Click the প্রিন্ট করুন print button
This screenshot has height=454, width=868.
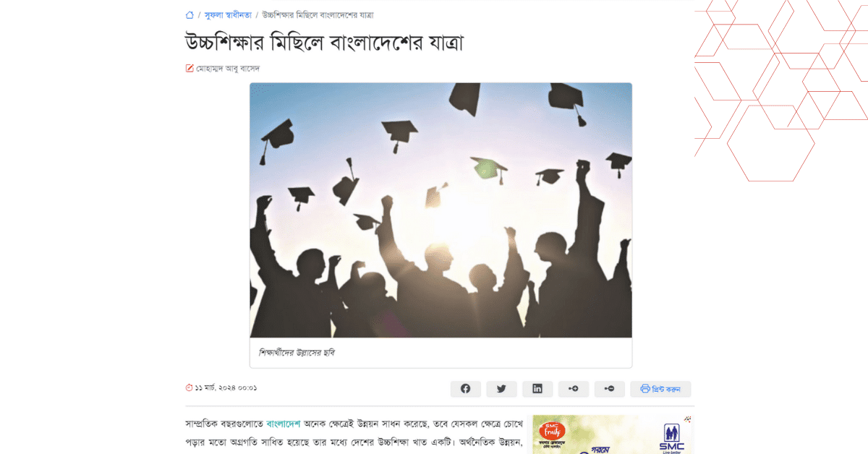click(660, 389)
